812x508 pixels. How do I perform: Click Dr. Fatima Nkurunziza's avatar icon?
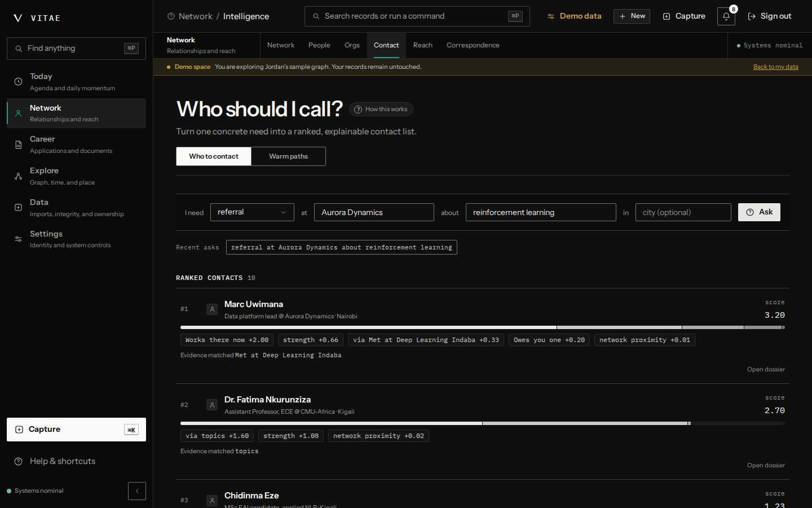pyautogui.click(x=212, y=405)
